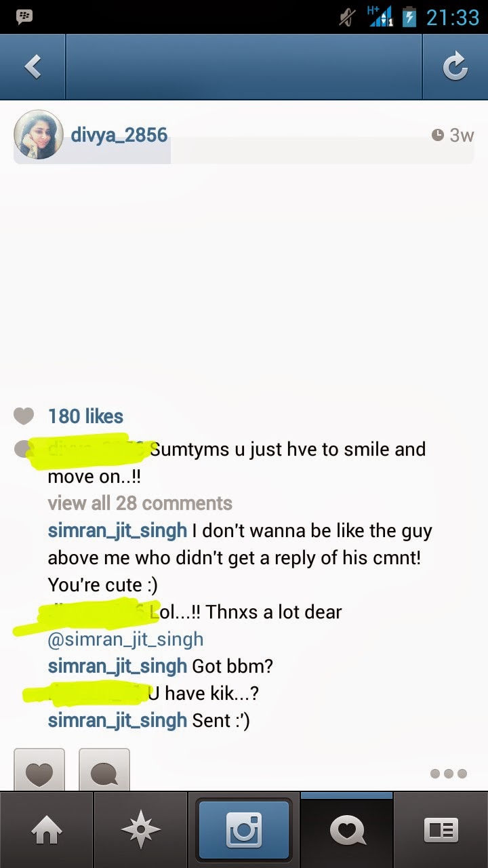Tap the comment bubble button
Image resolution: width=488 pixels, height=868 pixels.
coord(104,770)
